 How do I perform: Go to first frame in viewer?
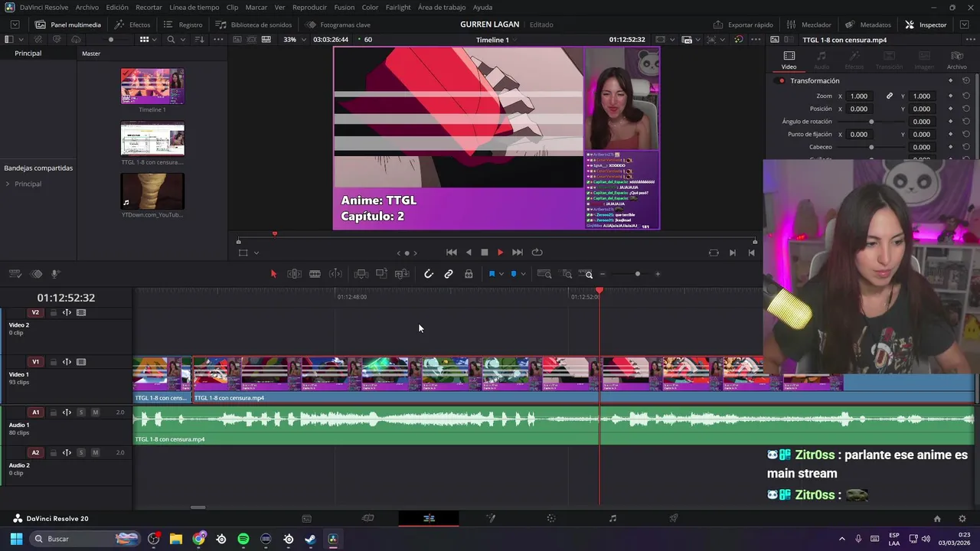click(452, 253)
